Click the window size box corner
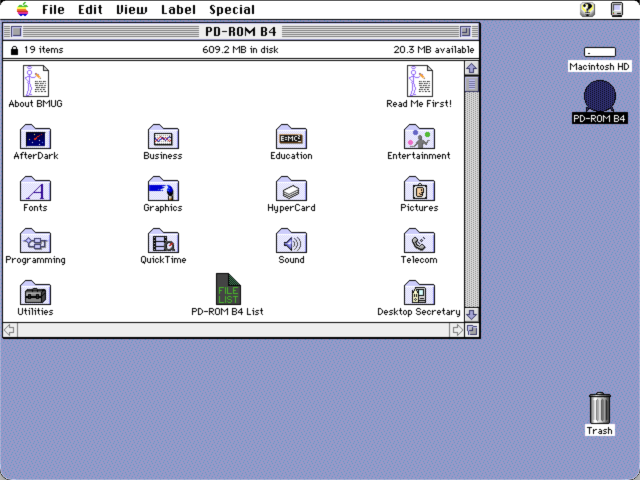This screenshot has width=640, height=480. click(472, 330)
